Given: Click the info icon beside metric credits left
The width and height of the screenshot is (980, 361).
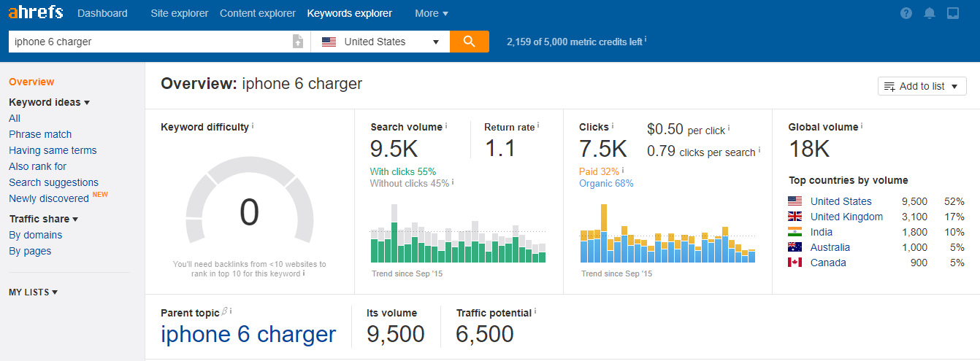Looking at the screenshot, I should point(646,39).
